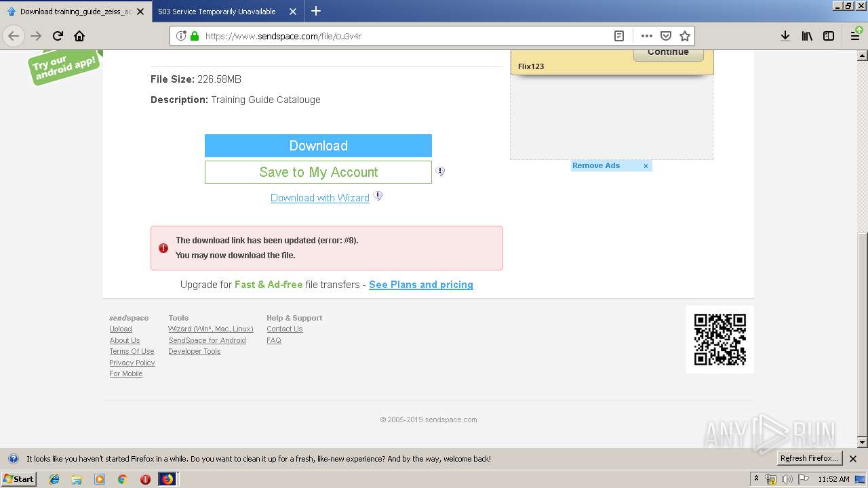Click the QR code image
The height and width of the screenshot is (488, 868).
tap(720, 340)
